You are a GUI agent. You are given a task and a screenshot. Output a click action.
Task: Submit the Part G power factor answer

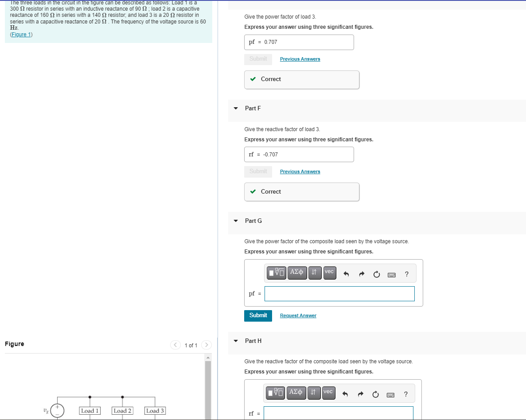pyautogui.click(x=258, y=316)
